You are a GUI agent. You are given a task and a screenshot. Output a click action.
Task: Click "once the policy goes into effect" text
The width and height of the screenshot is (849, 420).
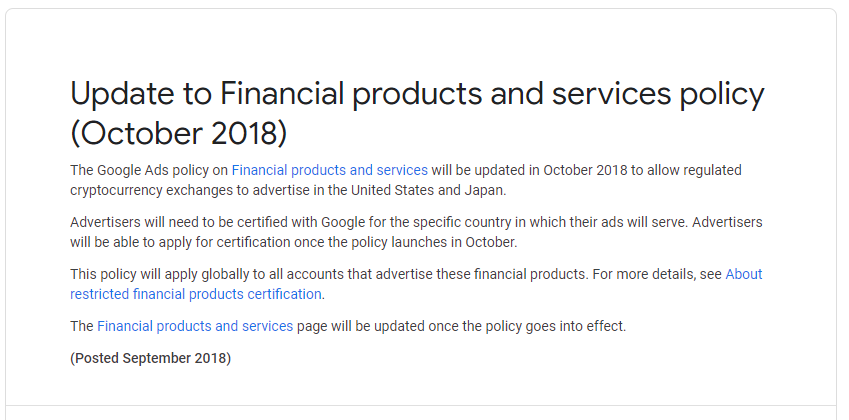(x=526, y=326)
